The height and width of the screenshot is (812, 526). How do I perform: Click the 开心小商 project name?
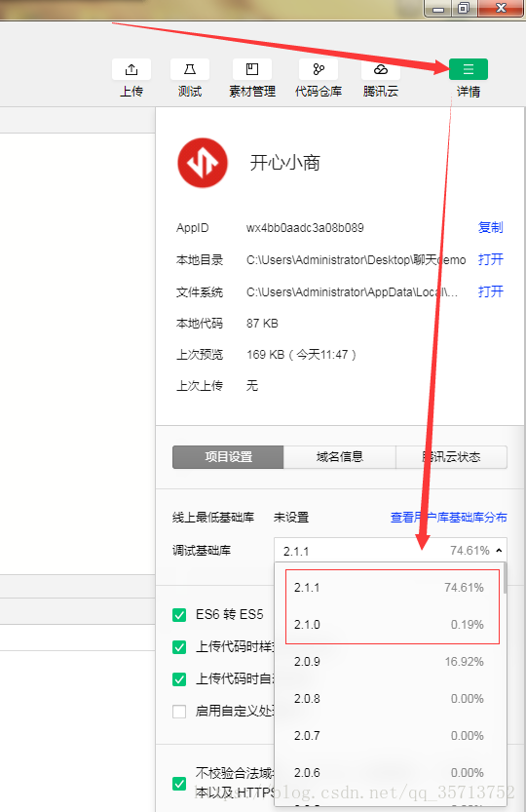[x=284, y=163]
